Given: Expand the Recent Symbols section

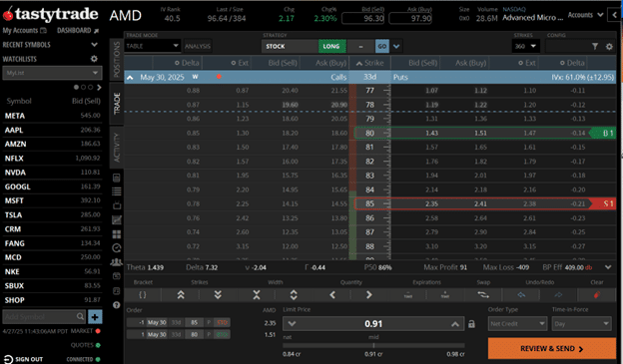Looking at the screenshot, I should 94,45.
